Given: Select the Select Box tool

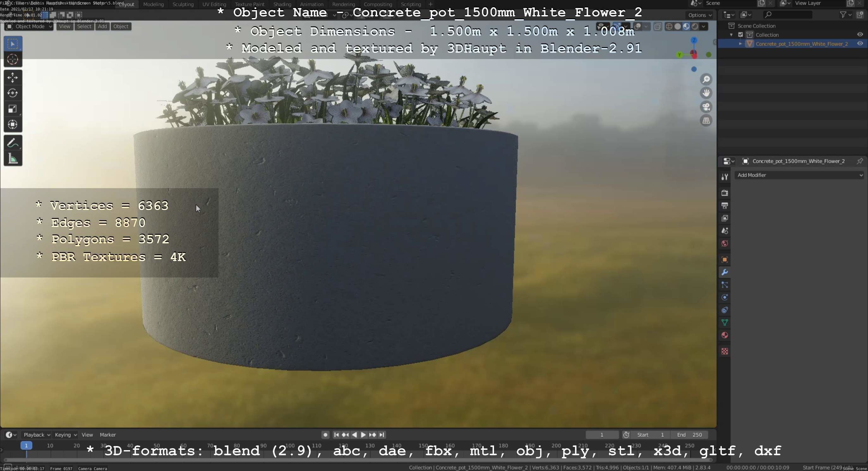Looking at the screenshot, I should pyautogui.click(x=13, y=44).
